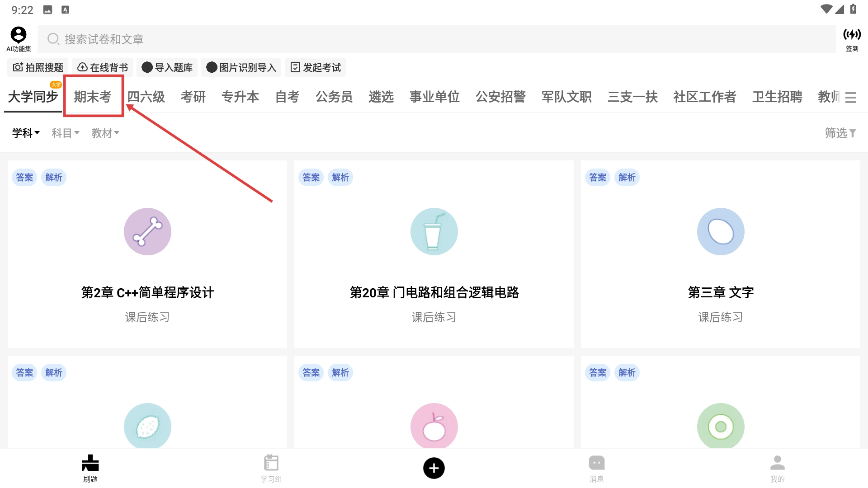Go to the 我的 profile tab

[x=777, y=468]
